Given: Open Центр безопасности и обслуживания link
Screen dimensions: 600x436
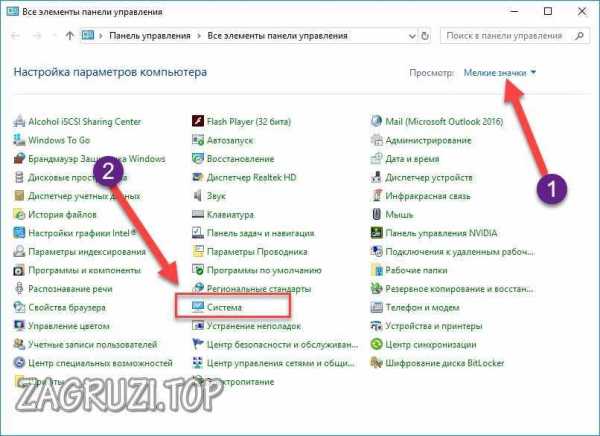Looking at the screenshot, I should (282, 345).
